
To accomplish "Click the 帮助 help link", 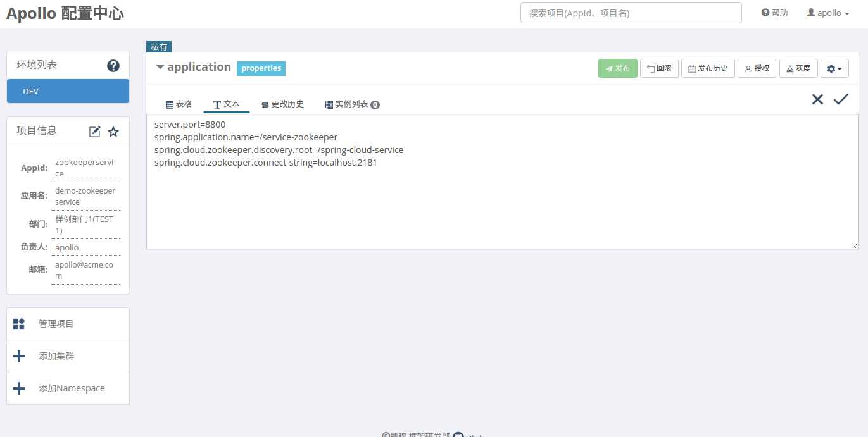I will click(775, 13).
